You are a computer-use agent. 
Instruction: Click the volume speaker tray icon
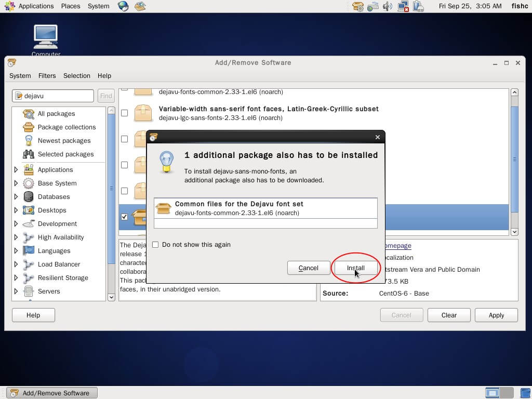point(388,6)
